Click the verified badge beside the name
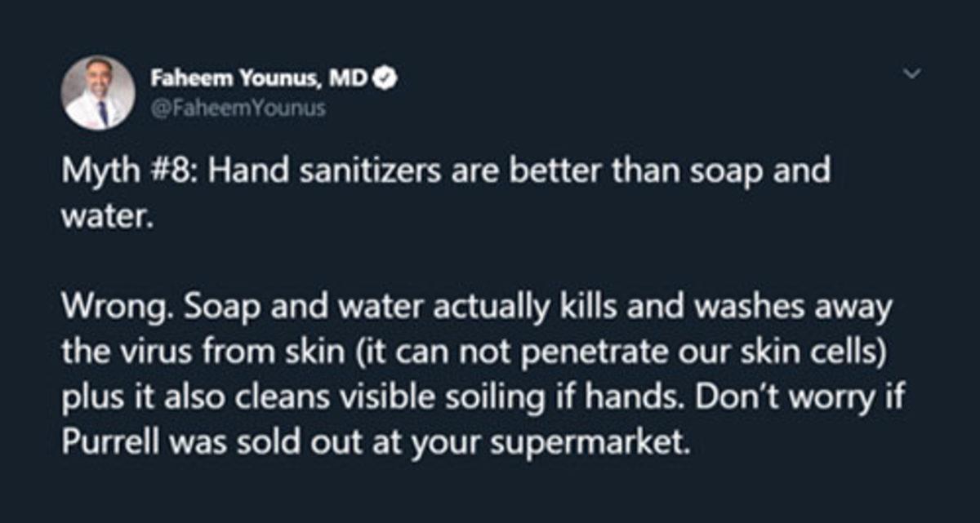 [x=385, y=79]
